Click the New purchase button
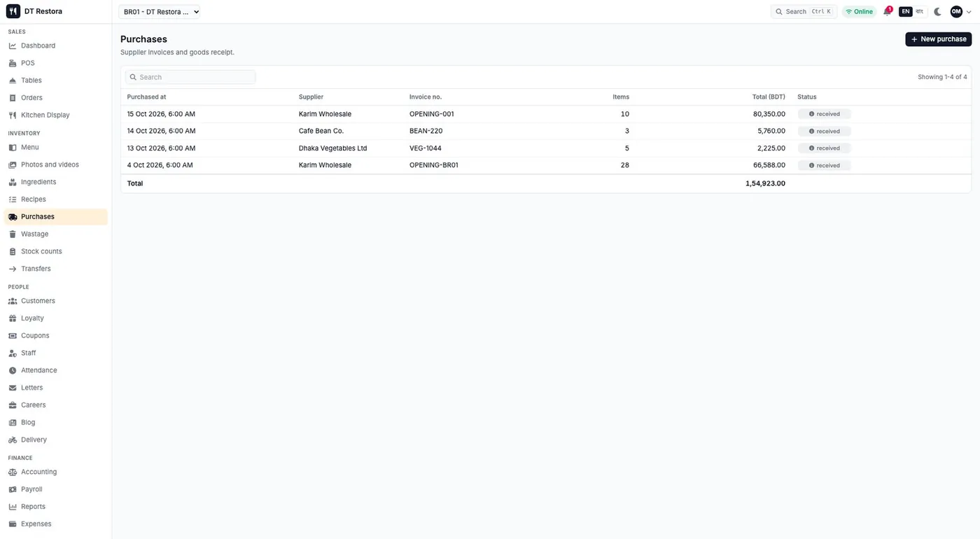980x539 pixels. click(938, 39)
